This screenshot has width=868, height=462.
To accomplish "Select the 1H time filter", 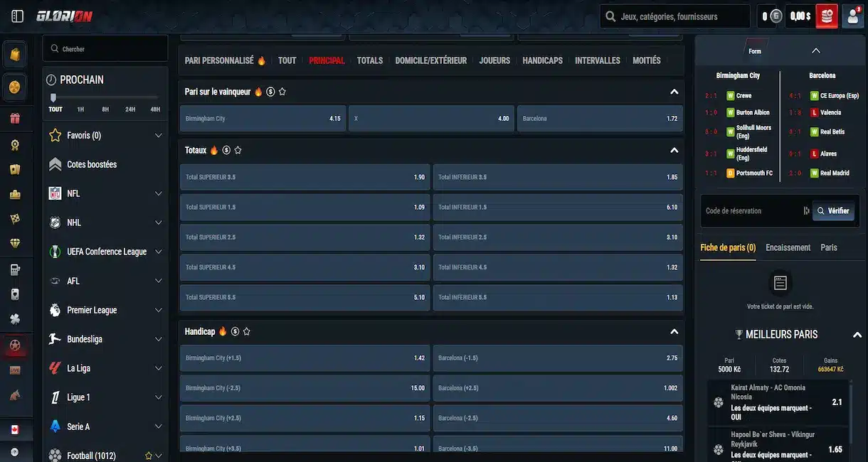I will (80, 109).
